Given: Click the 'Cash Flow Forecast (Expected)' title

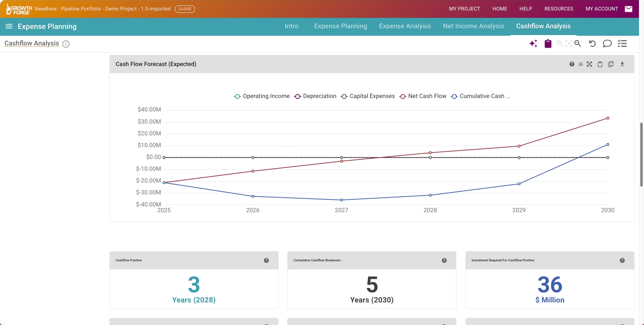Looking at the screenshot, I should pos(156,64).
